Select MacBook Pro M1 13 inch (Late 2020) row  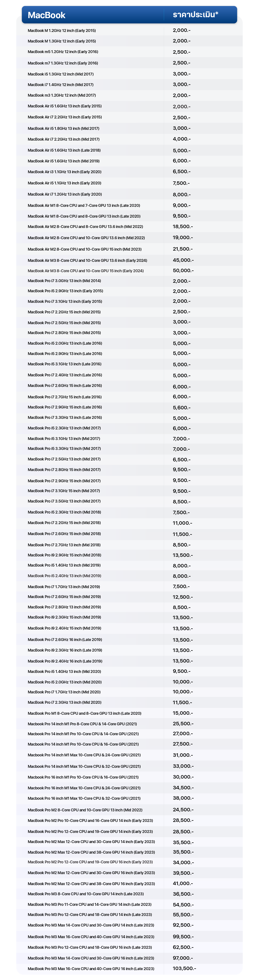[x=85, y=713]
